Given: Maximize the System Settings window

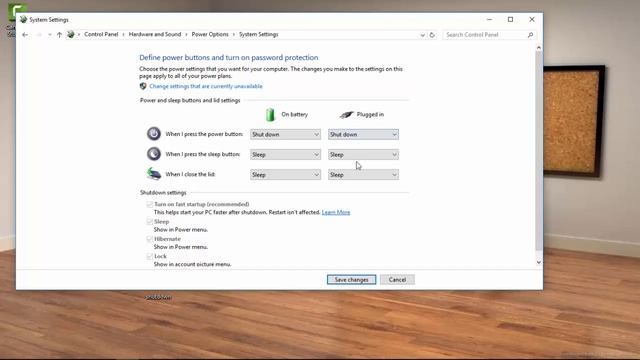Looking at the screenshot, I should click(x=510, y=19).
